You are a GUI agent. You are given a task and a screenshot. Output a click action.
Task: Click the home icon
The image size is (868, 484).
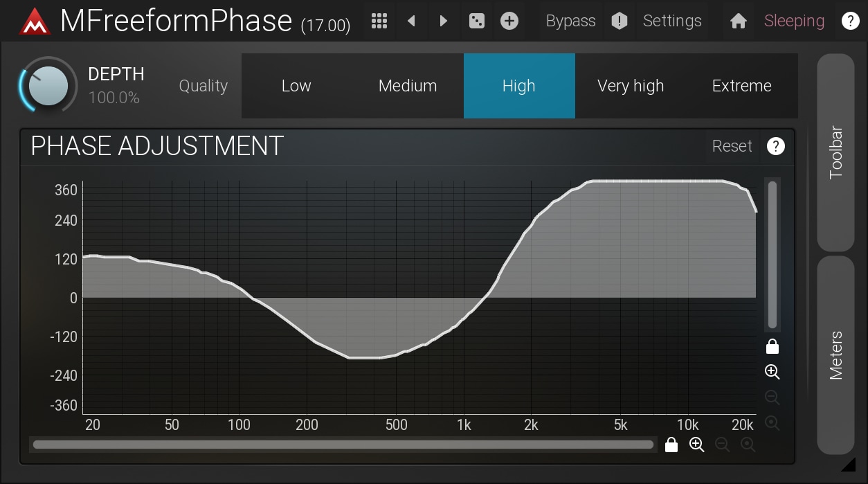(739, 21)
